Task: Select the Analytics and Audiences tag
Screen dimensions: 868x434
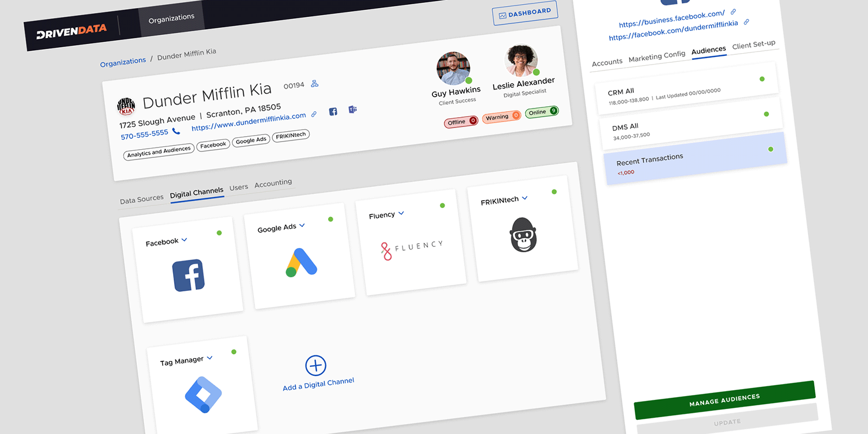Action: click(159, 151)
